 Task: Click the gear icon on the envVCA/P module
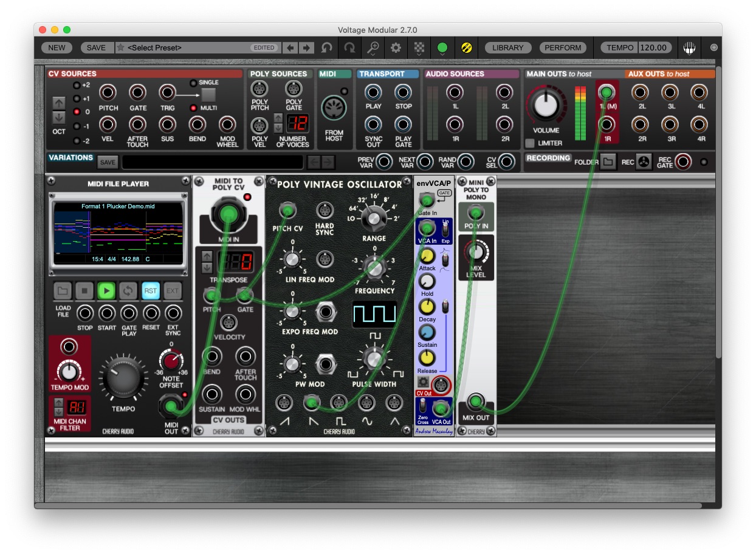click(x=423, y=383)
